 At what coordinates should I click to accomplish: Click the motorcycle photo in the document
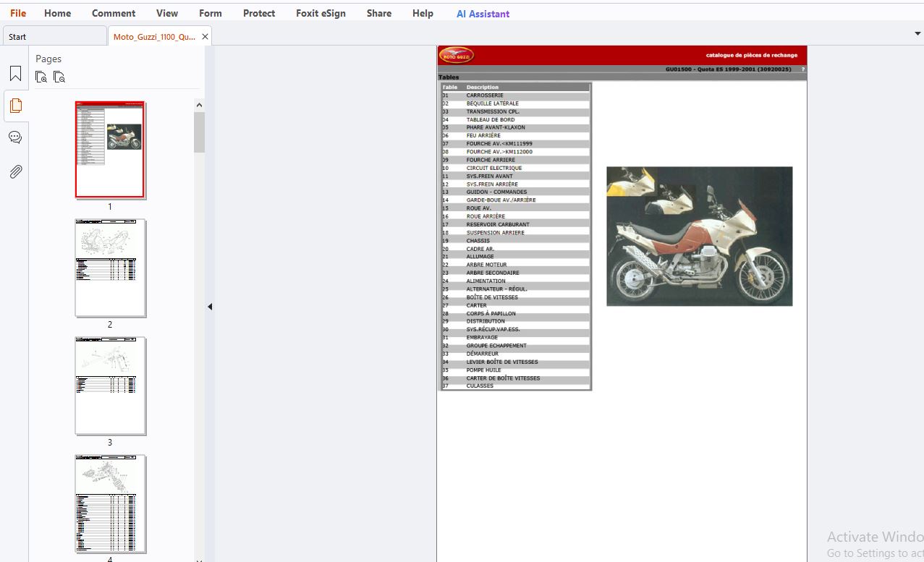coord(699,237)
